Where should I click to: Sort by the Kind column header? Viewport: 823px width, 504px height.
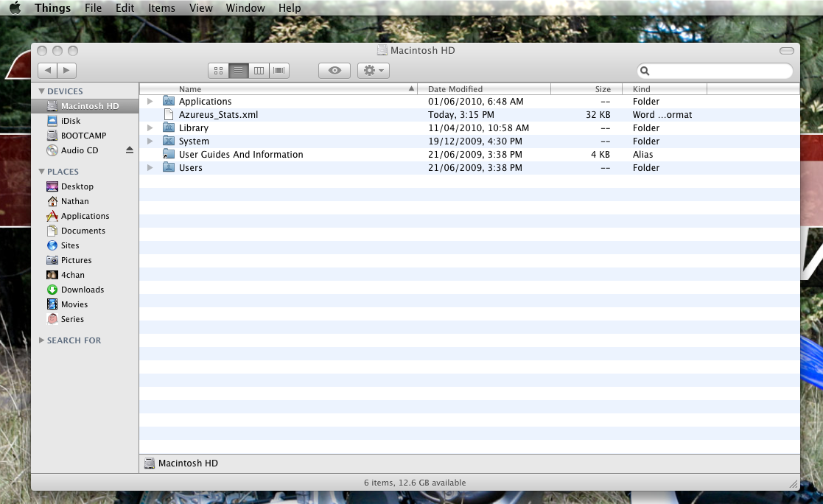665,88
